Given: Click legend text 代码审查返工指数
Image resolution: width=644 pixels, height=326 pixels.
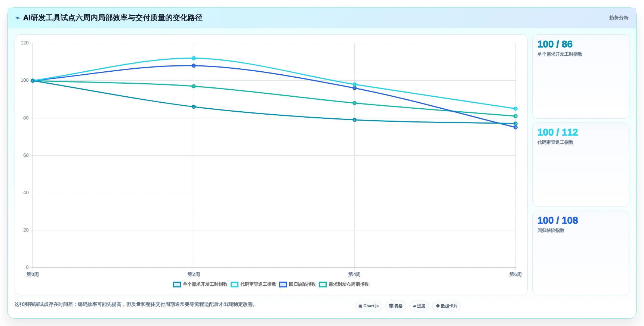Looking at the screenshot, I should pos(258,285).
